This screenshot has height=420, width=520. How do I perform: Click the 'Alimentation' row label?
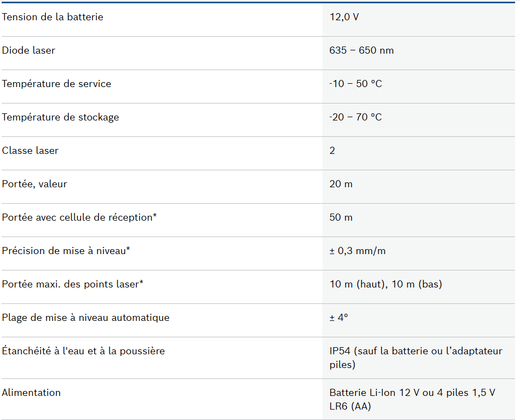[31, 393]
